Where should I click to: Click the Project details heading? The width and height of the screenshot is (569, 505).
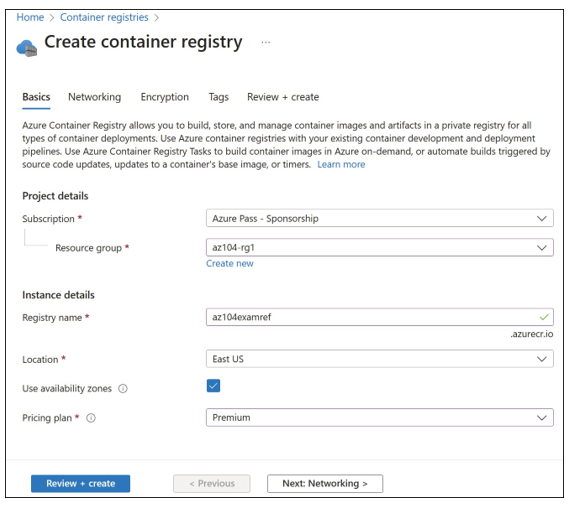coord(55,196)
